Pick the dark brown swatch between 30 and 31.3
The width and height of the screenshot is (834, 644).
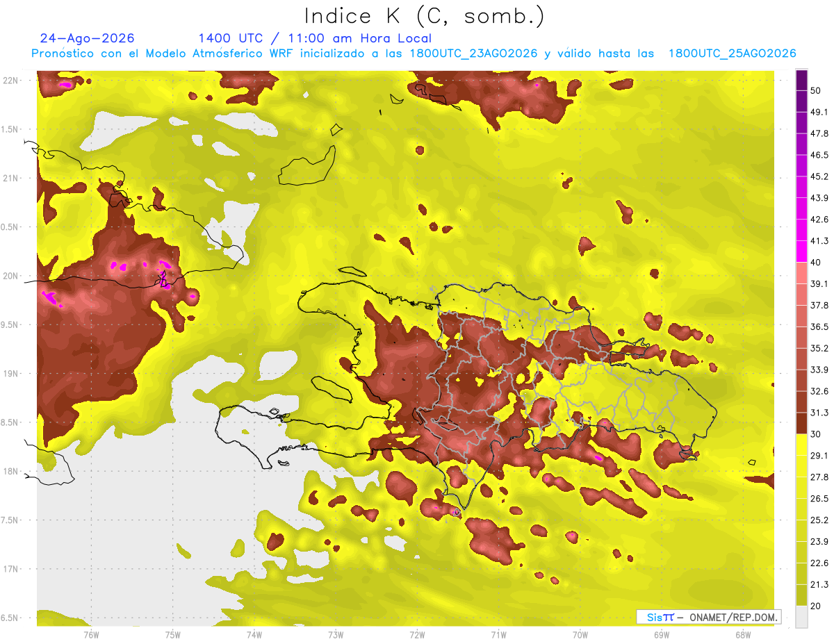click(801, 423)
